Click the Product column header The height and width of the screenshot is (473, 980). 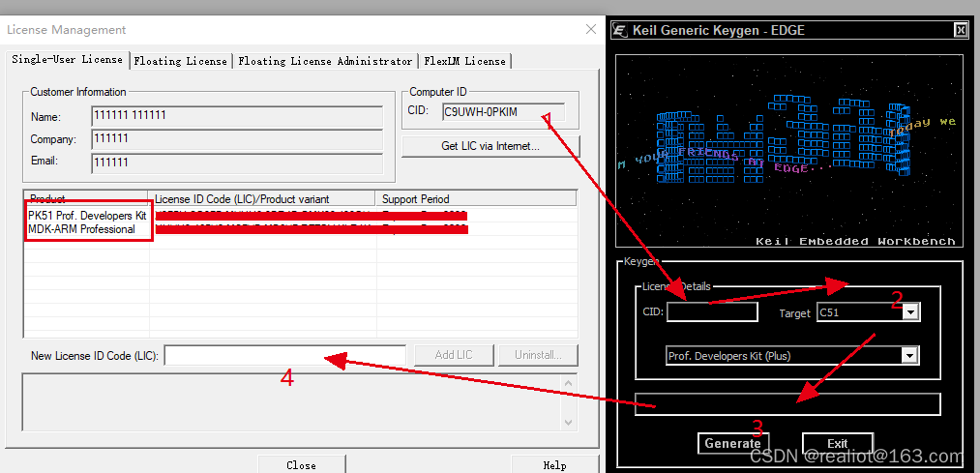pyautogui.click(x=86, y=198)
